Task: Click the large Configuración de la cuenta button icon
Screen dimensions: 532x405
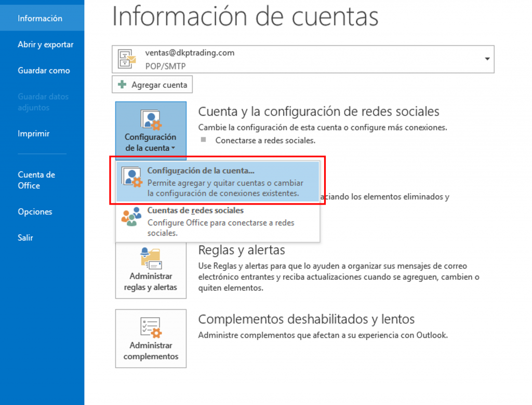Action: click(151, 120)
